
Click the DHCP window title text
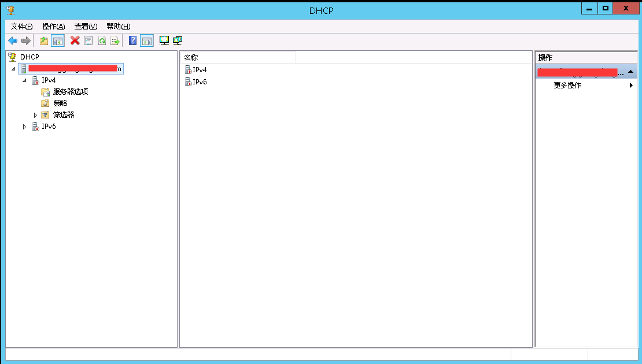click(321, 10)
